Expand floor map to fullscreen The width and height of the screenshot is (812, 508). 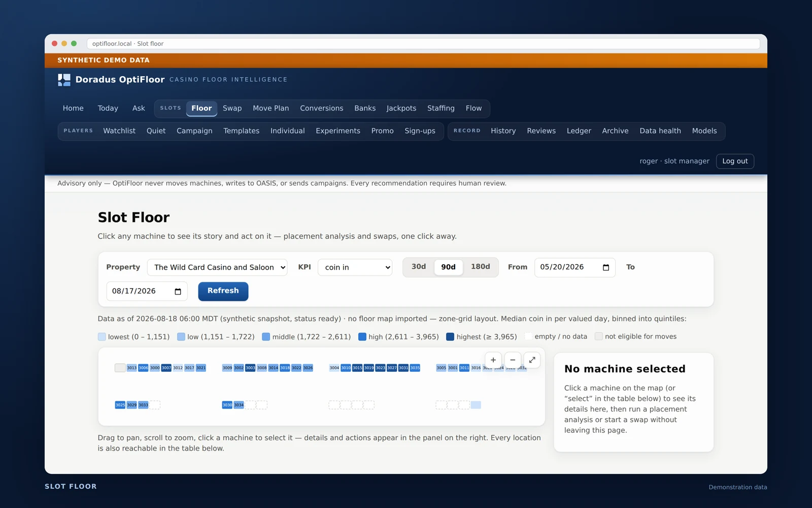pyautogui.click(x=532, y=360)
